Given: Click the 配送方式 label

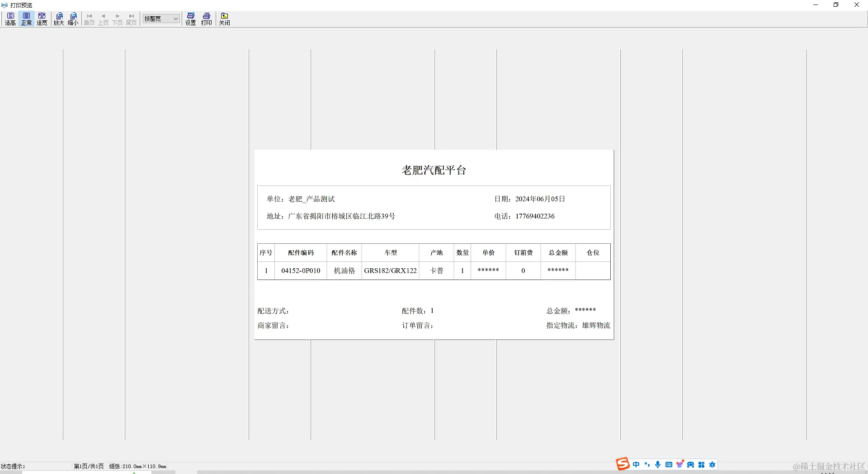Looking at the screenshot, I should (x=273, y=311).
